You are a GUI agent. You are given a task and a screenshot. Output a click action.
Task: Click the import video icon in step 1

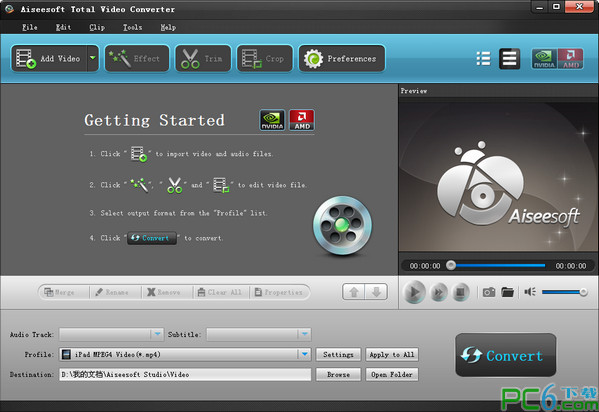139,154
